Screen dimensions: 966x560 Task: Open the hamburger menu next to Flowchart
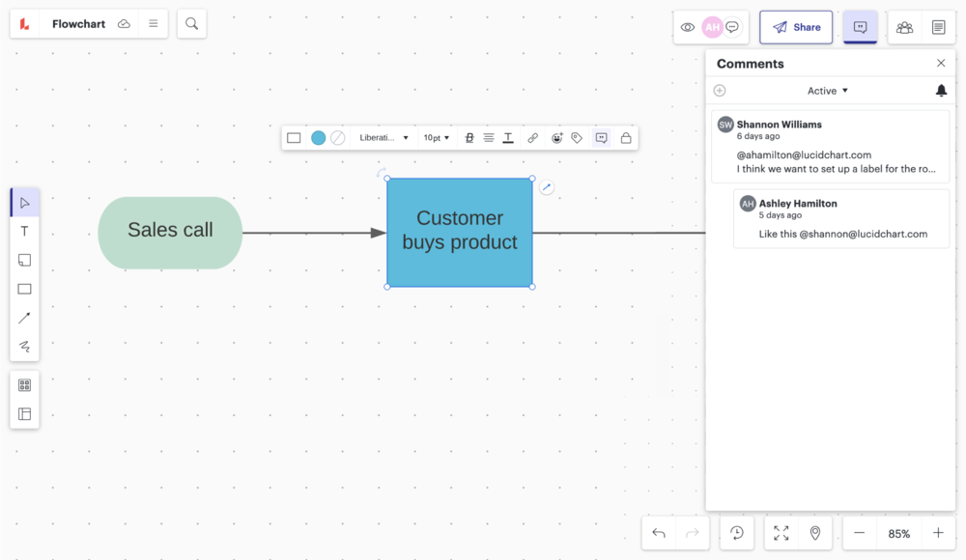pos(153,24)
